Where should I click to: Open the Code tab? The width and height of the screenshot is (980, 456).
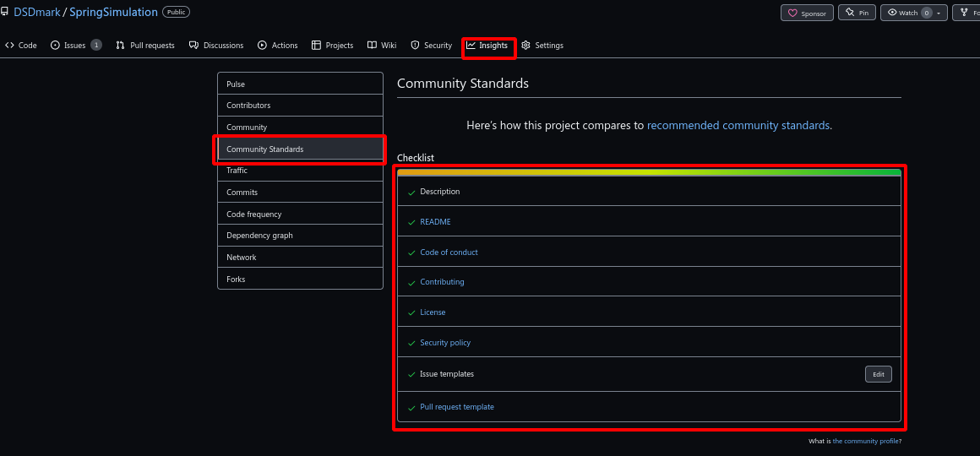coord(20,45)
